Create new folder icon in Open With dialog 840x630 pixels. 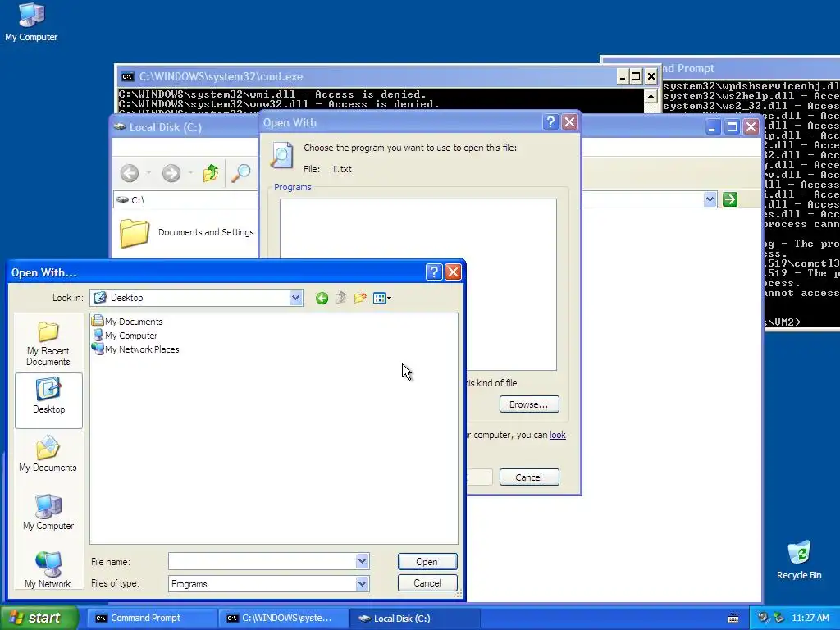[360, 299]
